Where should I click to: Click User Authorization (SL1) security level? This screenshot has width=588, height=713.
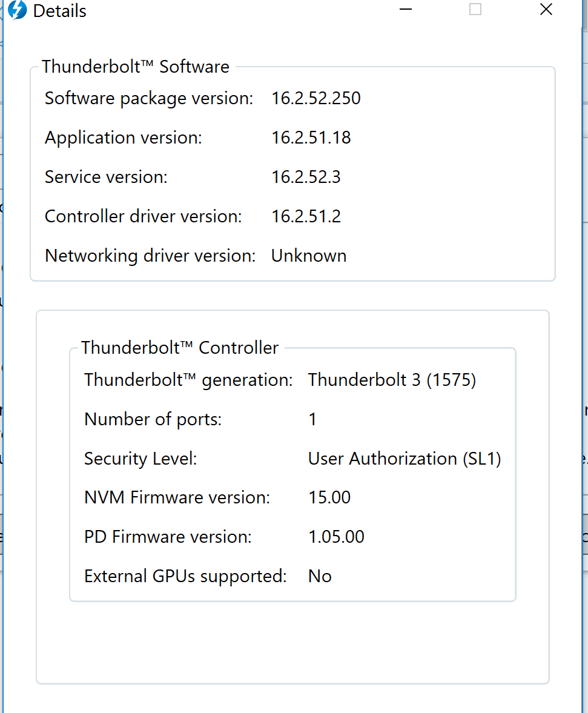(x=405, y=459)
